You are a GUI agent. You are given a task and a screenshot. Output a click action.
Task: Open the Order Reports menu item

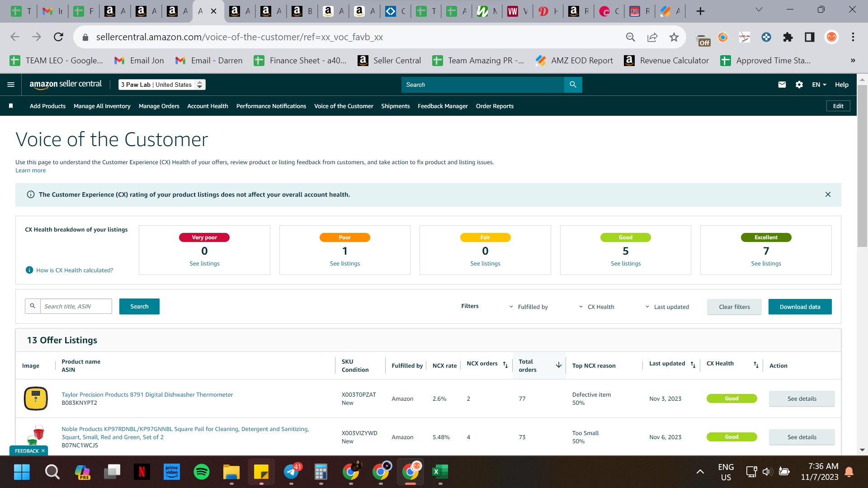coord(495,106)
